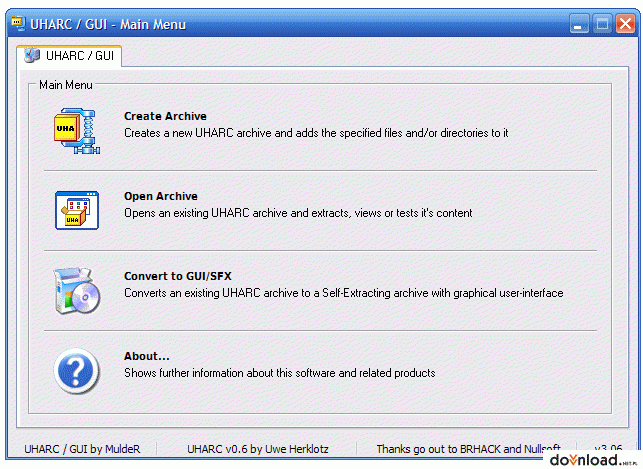Open the About... heading
The width and height of the screenshot is (643, 469).
coord(147,356)
